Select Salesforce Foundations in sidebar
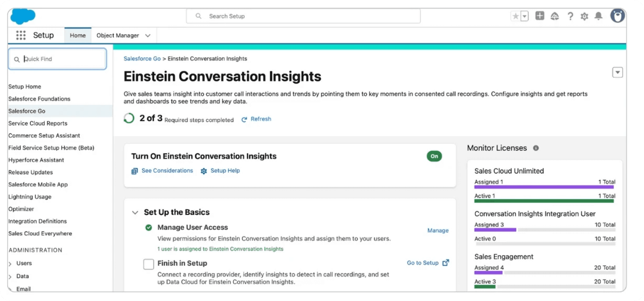This screenshot has width=644, height=301. coord(39,99)
